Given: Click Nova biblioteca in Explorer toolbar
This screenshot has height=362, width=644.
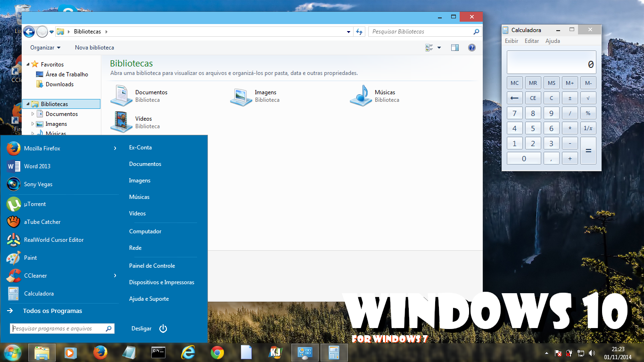Looking at the screenshot, I should pyautogui.click(x=94, y=48).
